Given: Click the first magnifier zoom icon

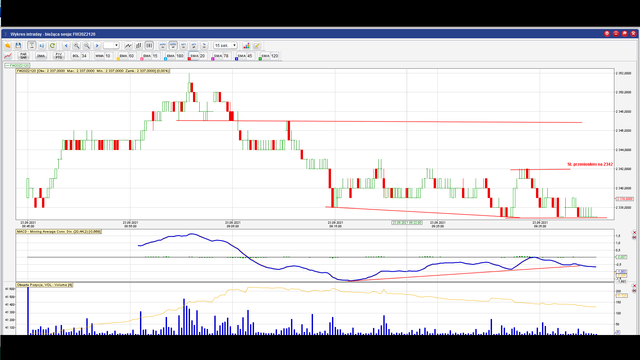Looking at the screenshot, I should click(76, 45).
